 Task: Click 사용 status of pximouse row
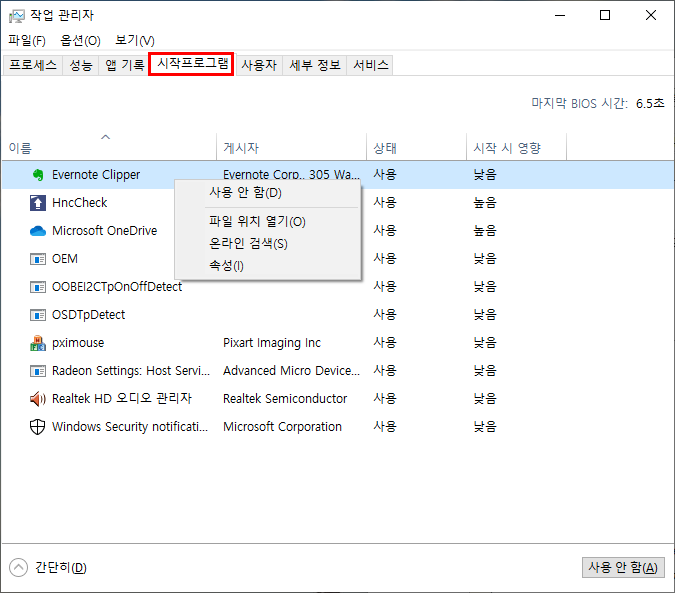385,343
